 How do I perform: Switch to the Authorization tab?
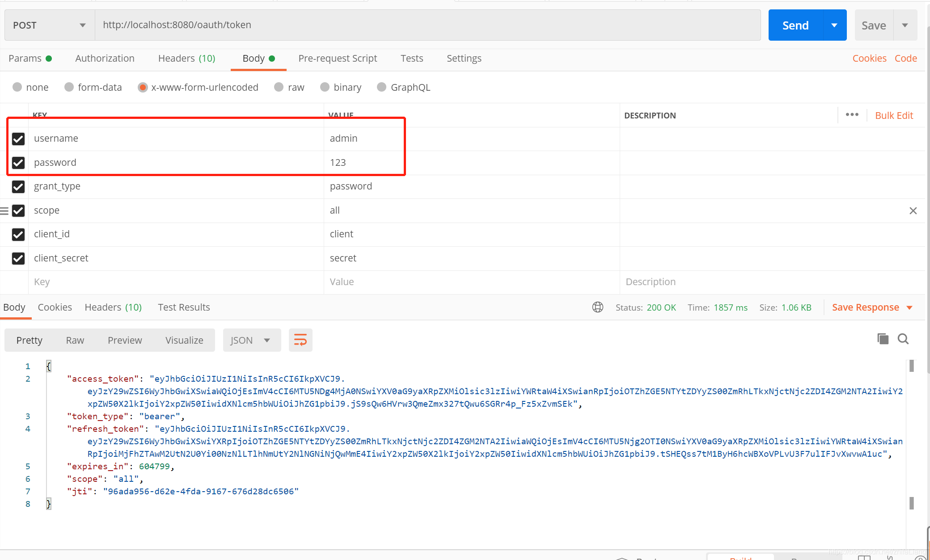(x=105, y=58)
